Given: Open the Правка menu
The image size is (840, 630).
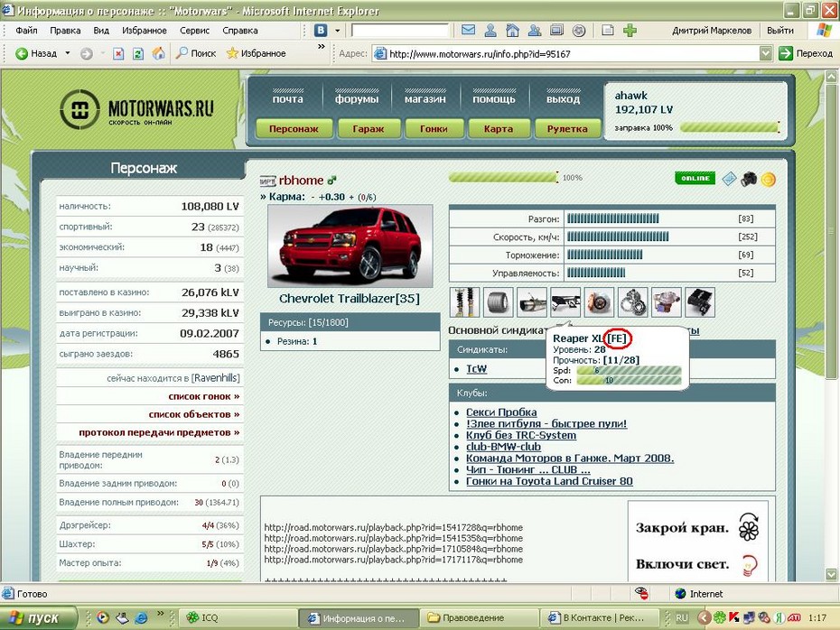Looking at the screenshot, I should 65,31.
